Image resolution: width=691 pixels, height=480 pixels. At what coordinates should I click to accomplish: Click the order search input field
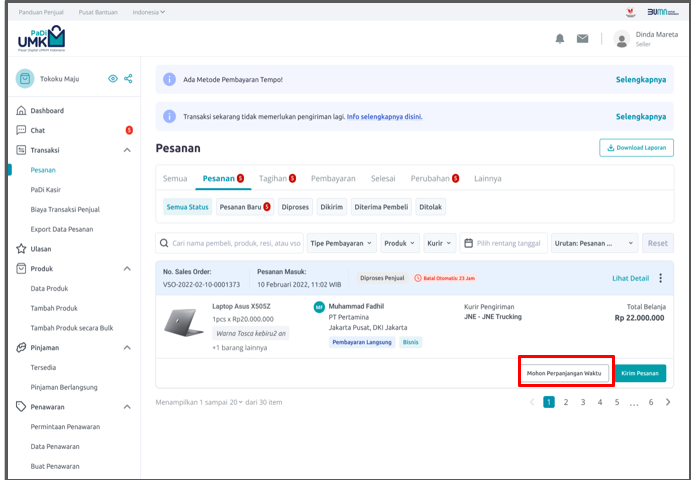(229, 243)
